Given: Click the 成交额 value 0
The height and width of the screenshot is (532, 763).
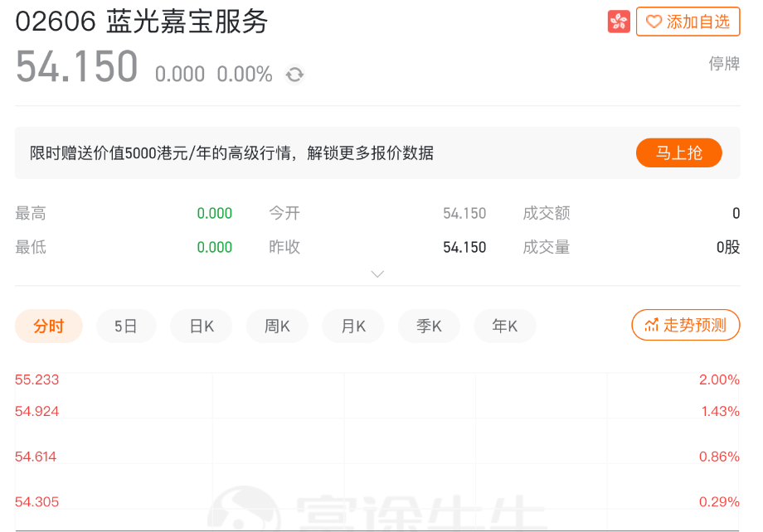Looking at the screenshot, I should pyautogui.click(x=736, y=213).
